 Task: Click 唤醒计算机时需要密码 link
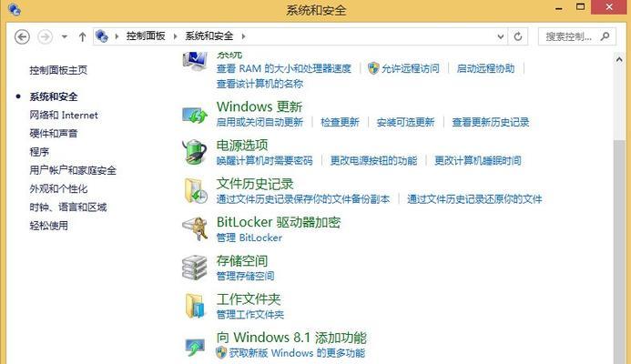(x=265, y=161)
